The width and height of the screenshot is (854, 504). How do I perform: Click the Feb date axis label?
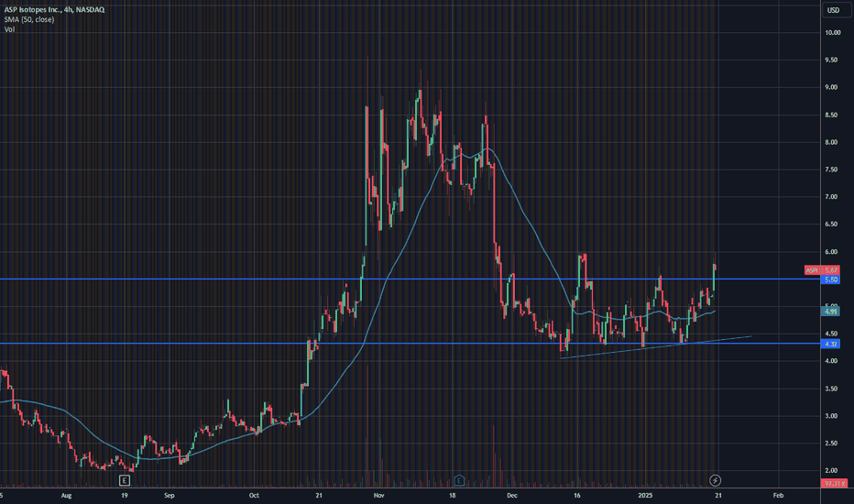[778, 495]
